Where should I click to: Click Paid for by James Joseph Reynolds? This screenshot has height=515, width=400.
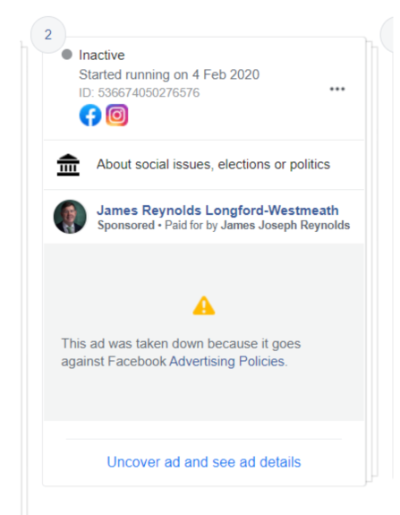pos(257,225)
